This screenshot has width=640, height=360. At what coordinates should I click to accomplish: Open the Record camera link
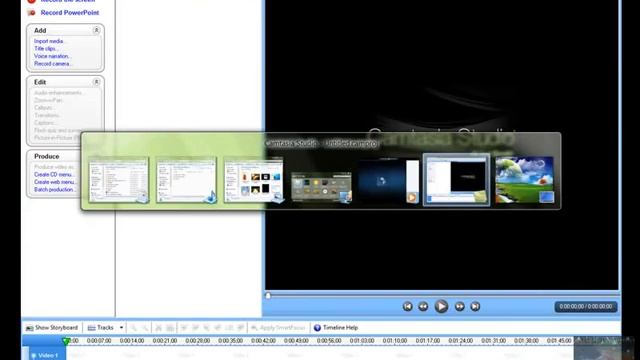[53, 64]
